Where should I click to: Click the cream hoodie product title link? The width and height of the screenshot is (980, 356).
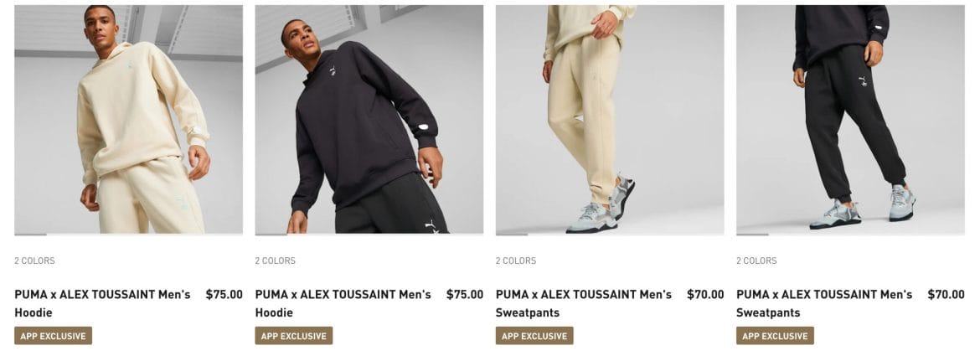click(102, 303)
